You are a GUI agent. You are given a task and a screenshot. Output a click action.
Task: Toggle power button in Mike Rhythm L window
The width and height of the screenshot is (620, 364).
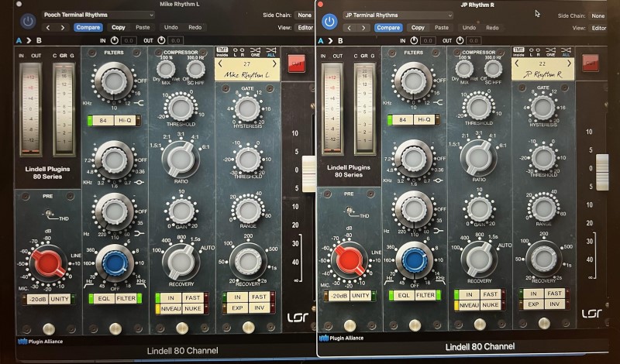[x=28, y=21]
